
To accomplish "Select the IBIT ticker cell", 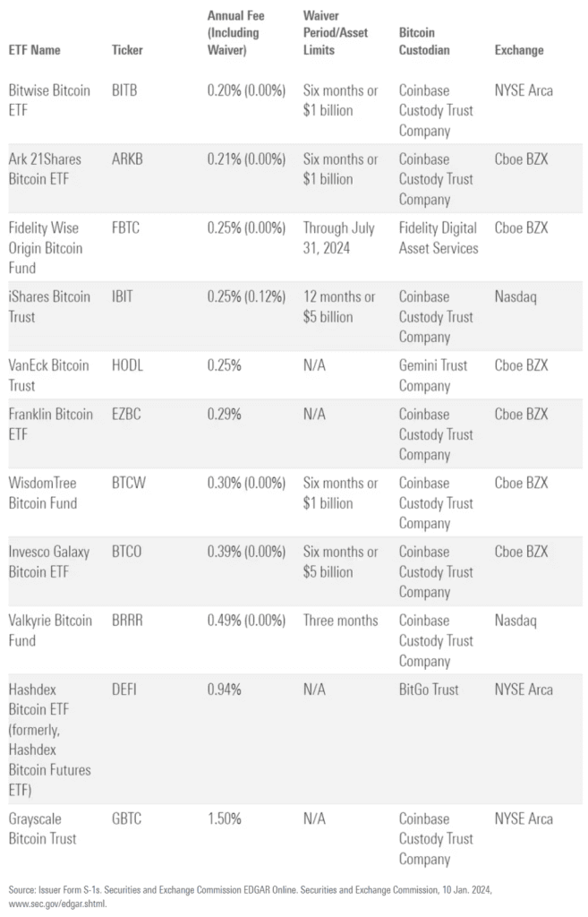I will (124, 296).
